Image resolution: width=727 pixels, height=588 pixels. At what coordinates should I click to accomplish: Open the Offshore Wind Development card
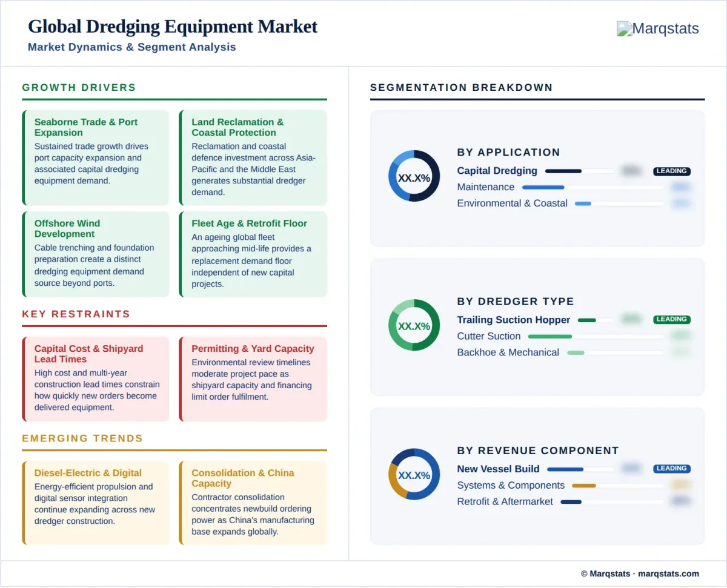coord(96,254)
